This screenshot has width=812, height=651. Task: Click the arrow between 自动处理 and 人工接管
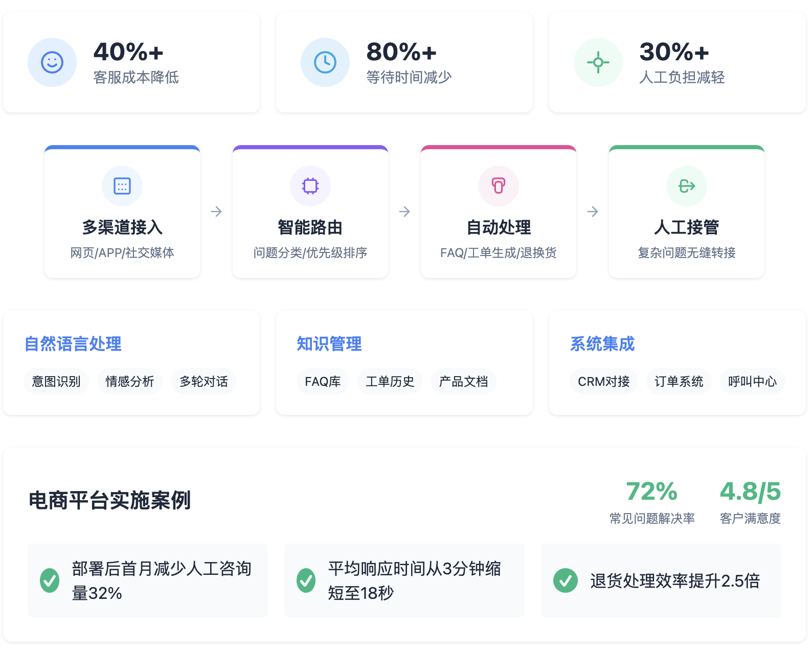593,212
